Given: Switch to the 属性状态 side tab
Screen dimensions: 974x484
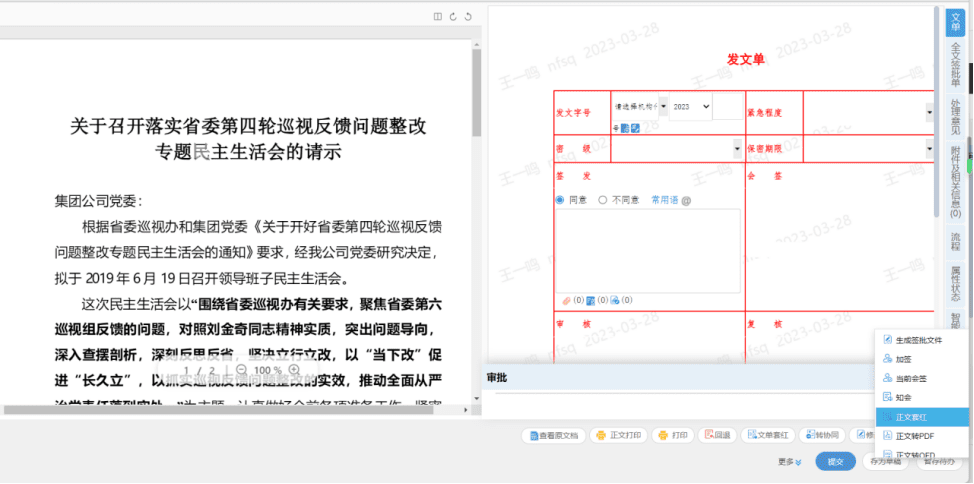Looking at the screenshot, I should [955, 283].
